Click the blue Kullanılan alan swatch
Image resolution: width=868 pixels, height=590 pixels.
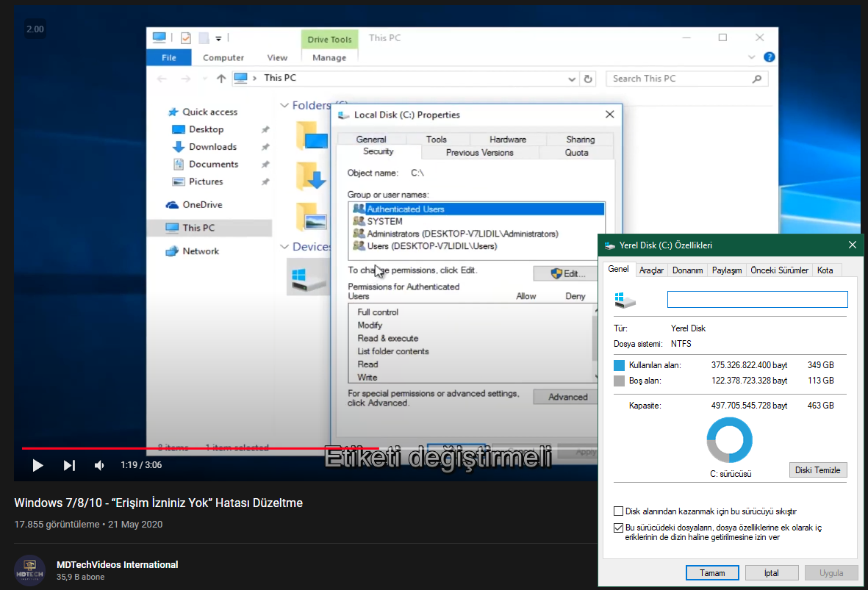coord(619,365)
